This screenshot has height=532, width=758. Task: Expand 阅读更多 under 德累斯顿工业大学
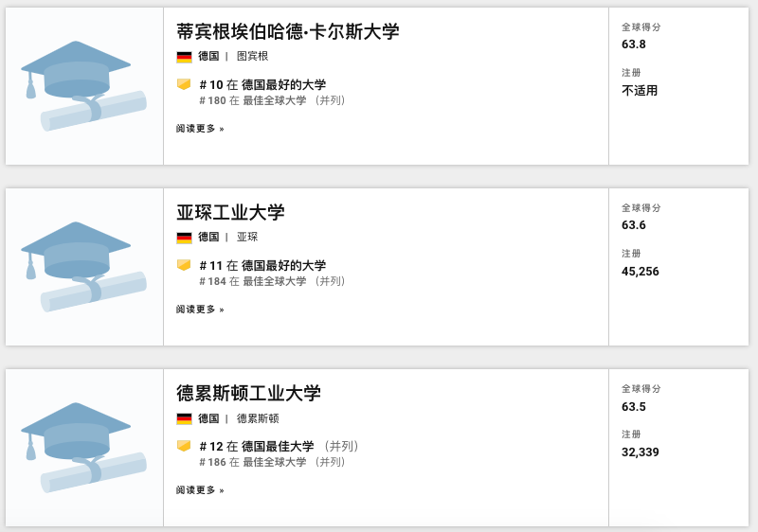200,490
